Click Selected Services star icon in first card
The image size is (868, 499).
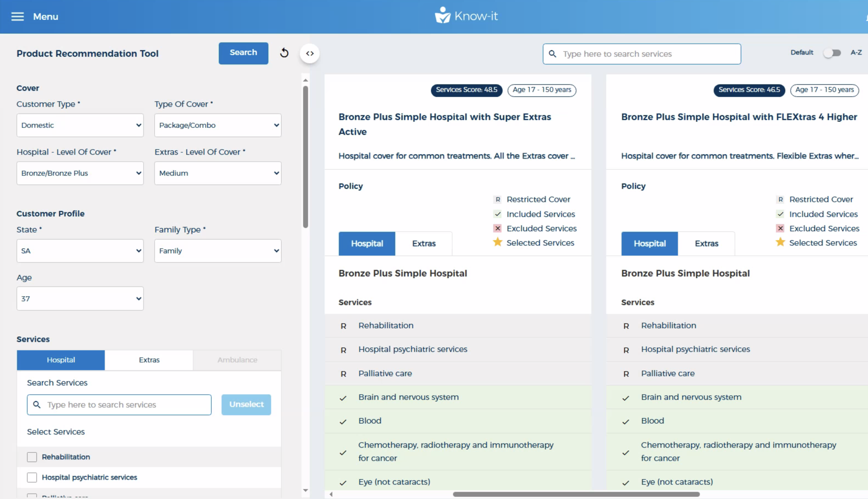click(x=497, y=242)
